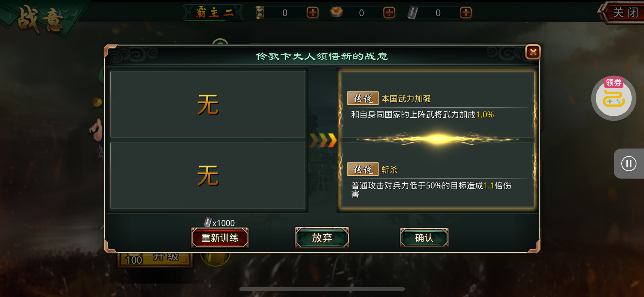Tap the 霸主二 rank badge
The width and height of the screenshot is (644, 297).
214,13
